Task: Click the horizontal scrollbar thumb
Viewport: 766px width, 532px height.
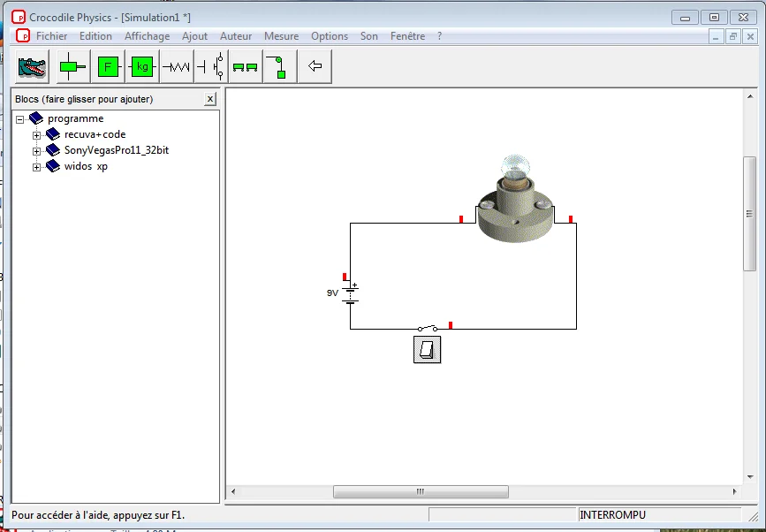Action: click(421, 492)
